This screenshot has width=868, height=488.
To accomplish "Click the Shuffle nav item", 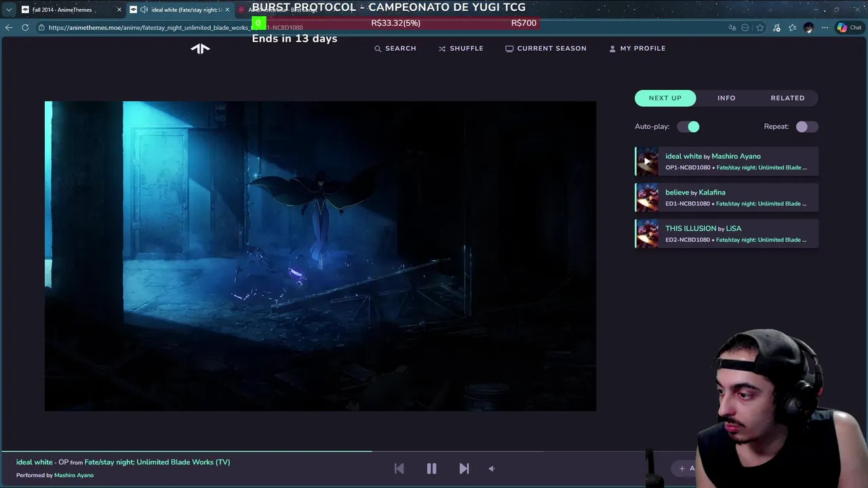I will 461,48.
